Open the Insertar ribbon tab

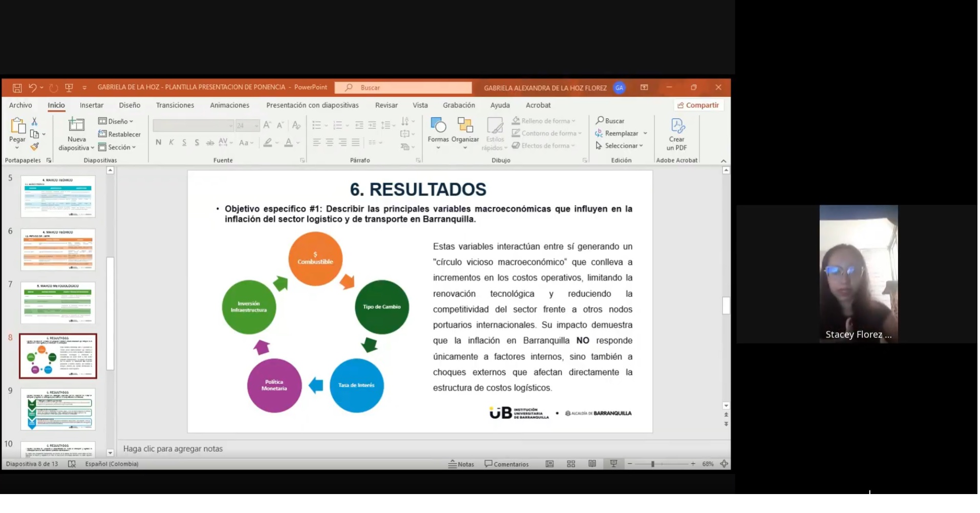pos(92,105)
